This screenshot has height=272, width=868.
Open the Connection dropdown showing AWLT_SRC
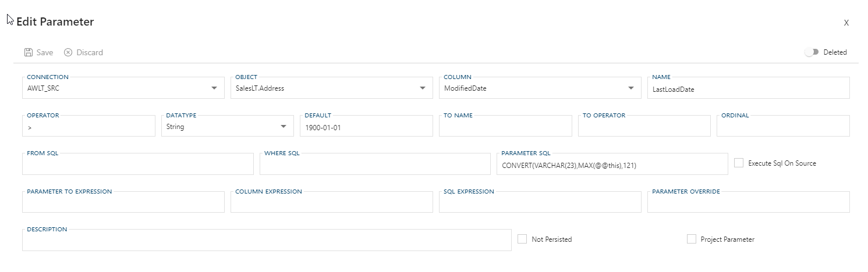tap(214, 88)
